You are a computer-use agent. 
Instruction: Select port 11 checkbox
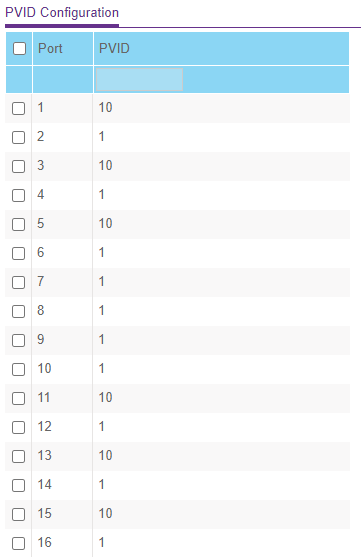click(x=18, y=399)
